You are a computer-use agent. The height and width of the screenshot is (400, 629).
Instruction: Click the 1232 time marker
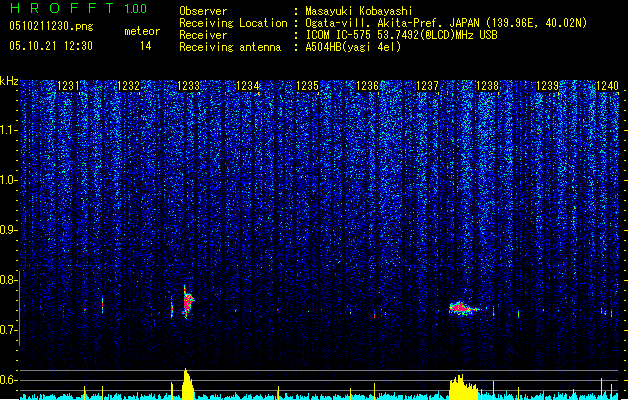pyautogui.click(x=128, y=86)
